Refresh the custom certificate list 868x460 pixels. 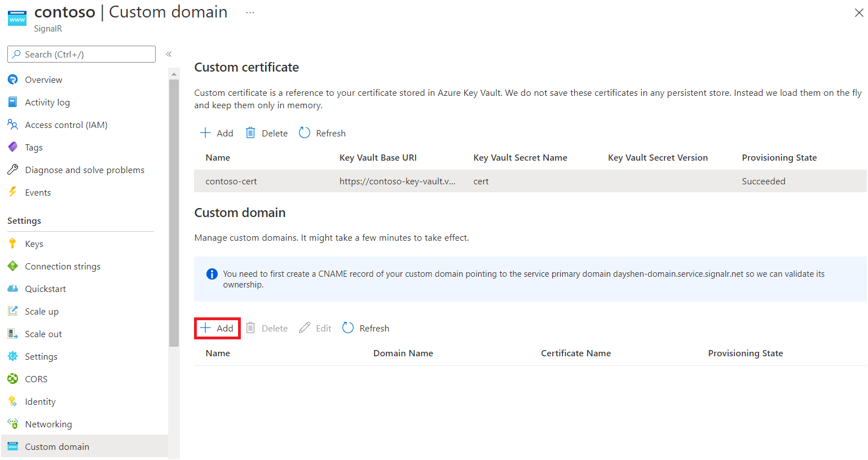321,132
